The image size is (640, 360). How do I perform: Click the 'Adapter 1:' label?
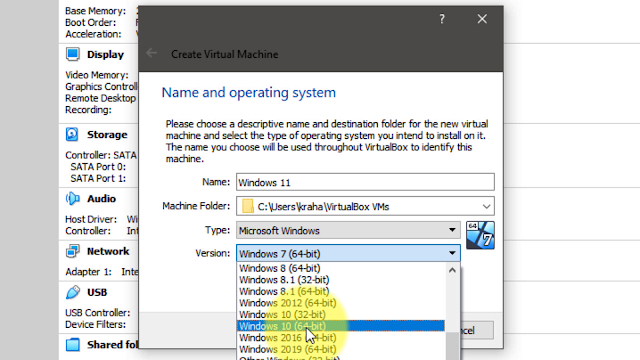pos(89,272)
